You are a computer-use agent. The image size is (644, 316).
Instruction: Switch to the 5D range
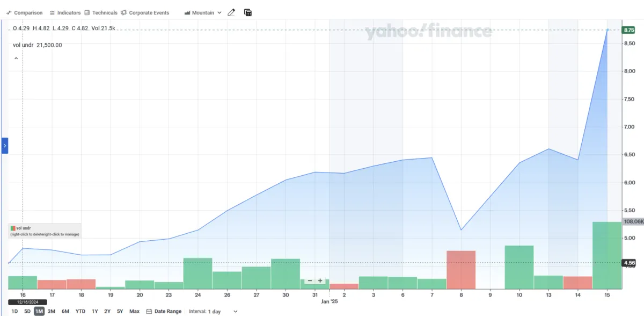click(x=27, y=311)
